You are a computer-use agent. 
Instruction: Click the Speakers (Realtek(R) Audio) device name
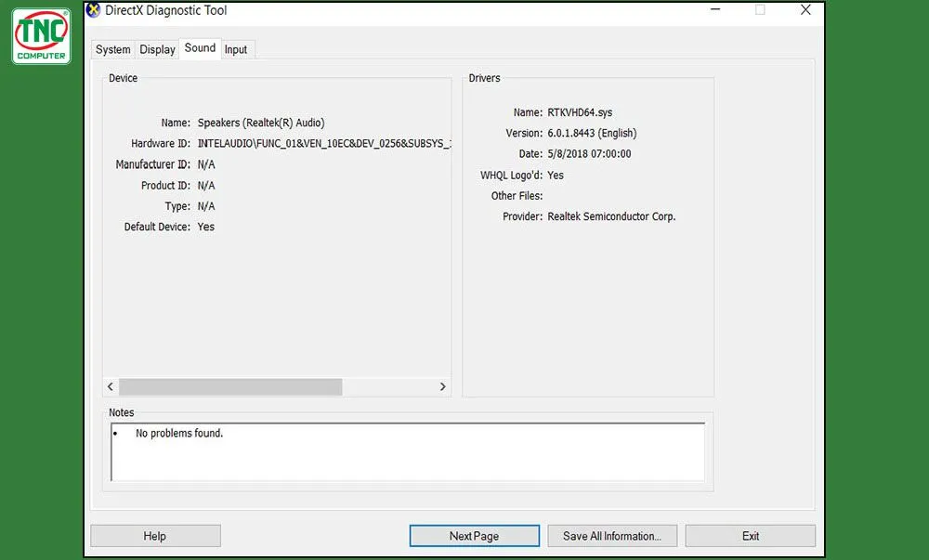[261, 123]
